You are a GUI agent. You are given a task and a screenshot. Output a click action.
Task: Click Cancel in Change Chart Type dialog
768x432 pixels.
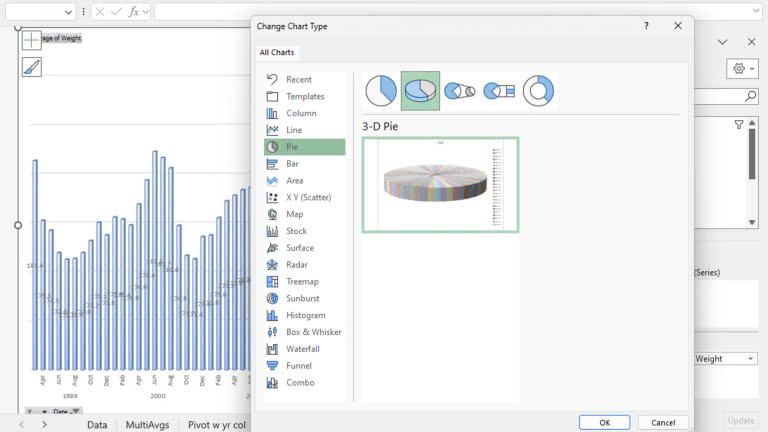point(662,422)
